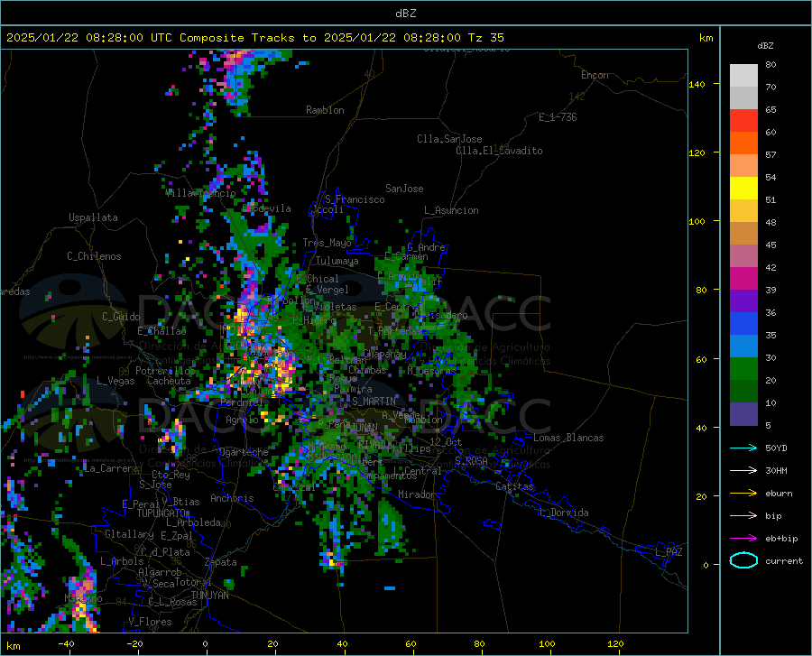Click the white 30HM arrow symbol
Screen dimensions: 812x656
743,471
